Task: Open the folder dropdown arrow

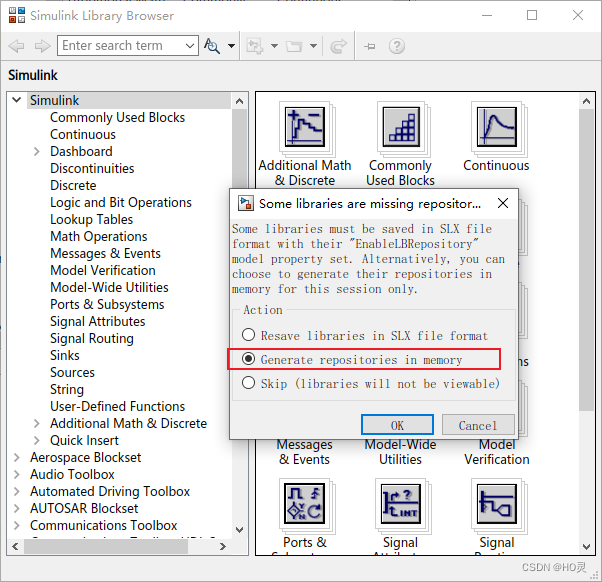Action: click(313, 46)
